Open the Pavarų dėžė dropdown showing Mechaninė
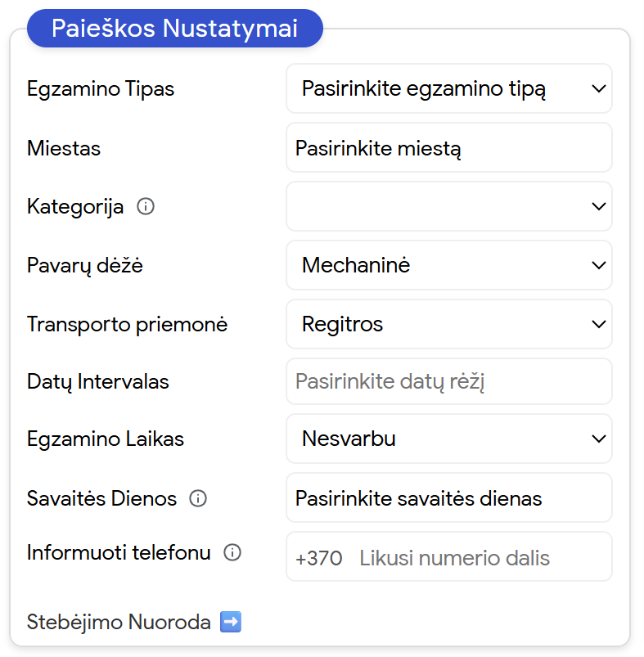This screenshot has height=657, width=644. [448, 265]
